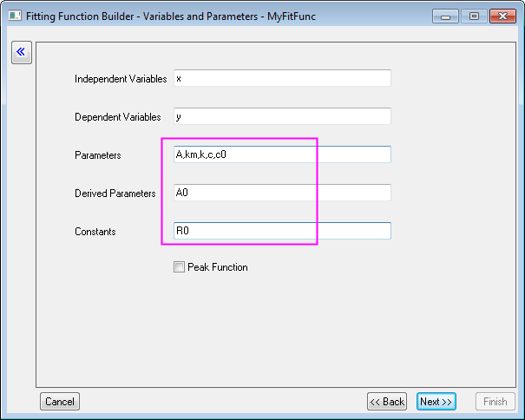This screenshot has width=525, height=420.
Task: Click the Independent Variables label
Action: click(121, 79)
